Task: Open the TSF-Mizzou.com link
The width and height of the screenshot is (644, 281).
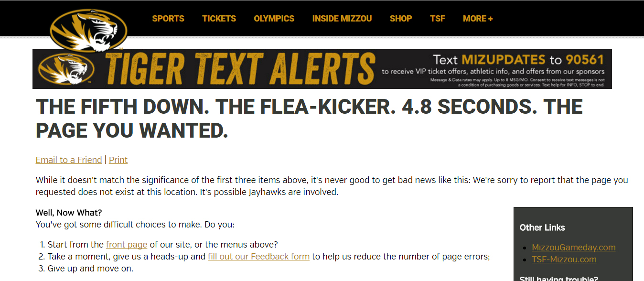Action: pos(564,259)
